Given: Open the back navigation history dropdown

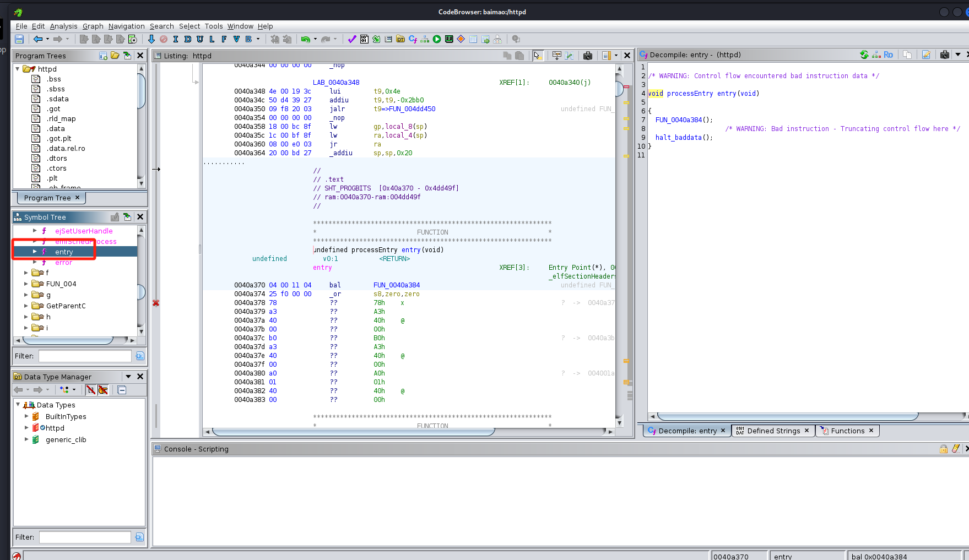Looking at the screenshot, I should point(47,39).
